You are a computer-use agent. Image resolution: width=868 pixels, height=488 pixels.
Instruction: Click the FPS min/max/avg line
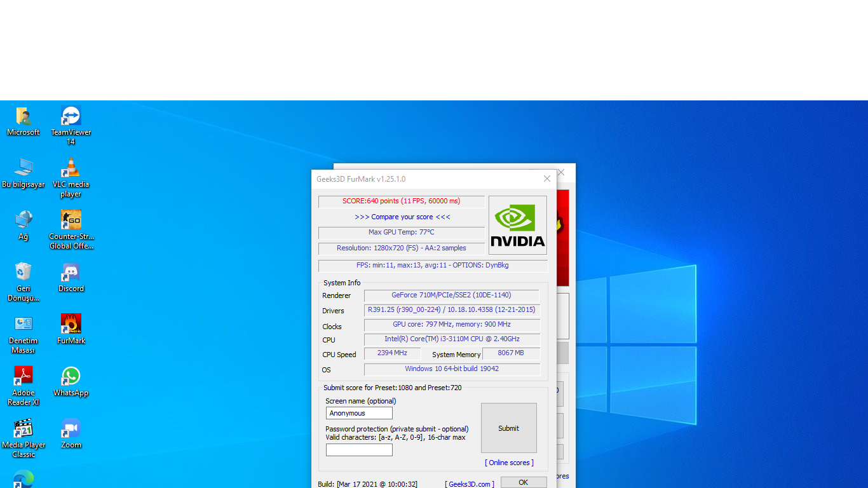click(433, 266)
